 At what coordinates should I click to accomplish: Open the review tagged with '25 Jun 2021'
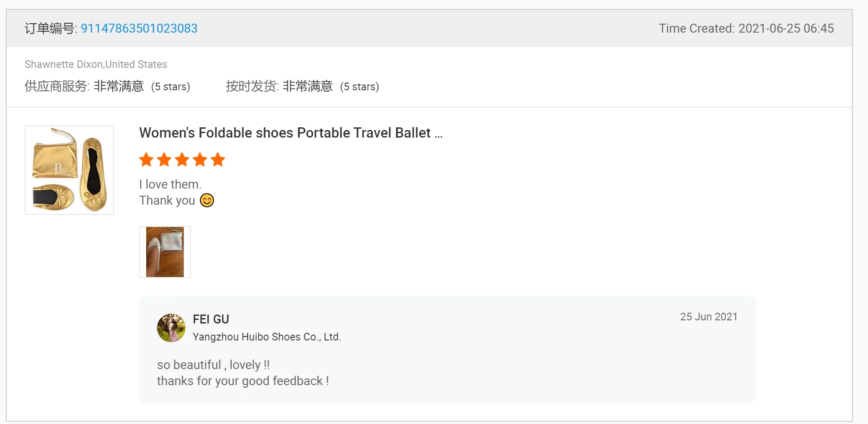pos(708,317)
